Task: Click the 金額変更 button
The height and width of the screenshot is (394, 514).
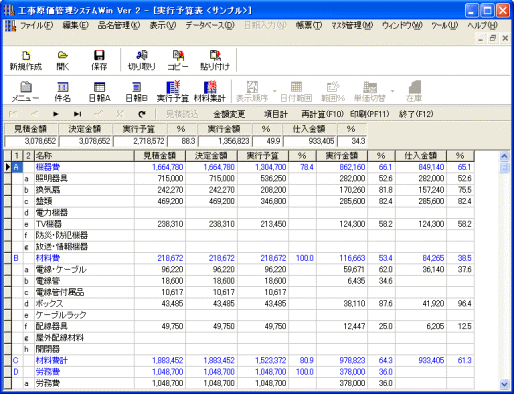Action: pos(229,114)
